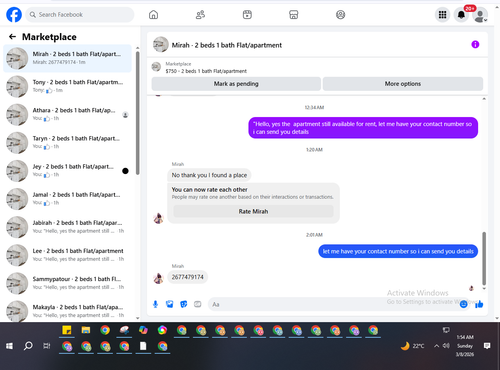The image size is (500, 370).
Task: Click Rate Mirah button
Action: click(x=253, y=211)
